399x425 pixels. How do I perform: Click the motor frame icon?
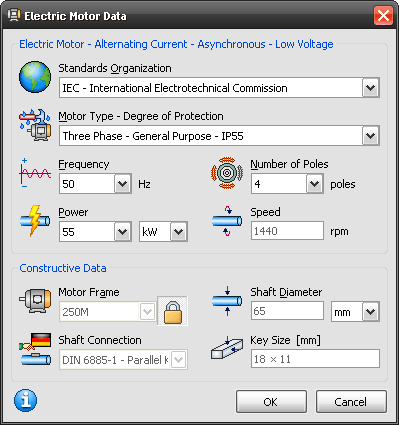(x=35, y=300)
